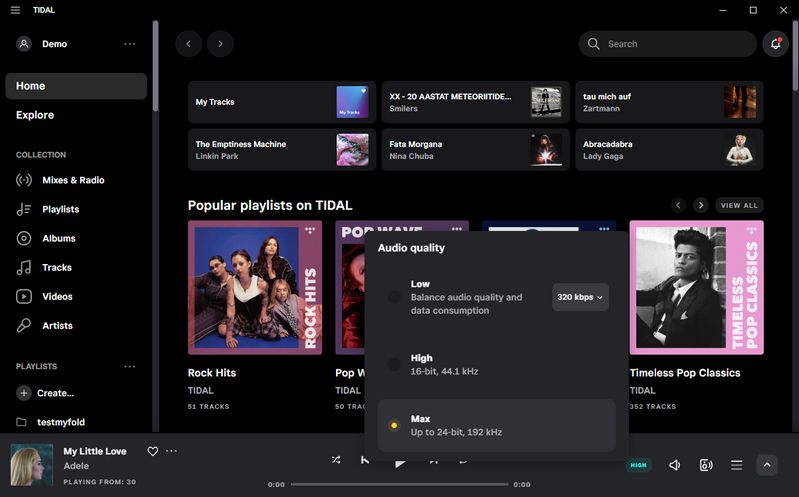This screenshot has width=799, height=497.
Task: Select Low audio quality
Action: pyautogui.click(x=394, y=297)
